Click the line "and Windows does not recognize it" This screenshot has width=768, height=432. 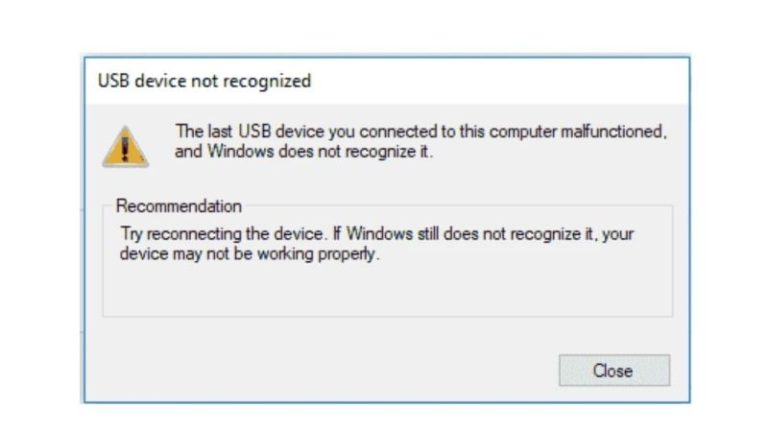[305, 152]
